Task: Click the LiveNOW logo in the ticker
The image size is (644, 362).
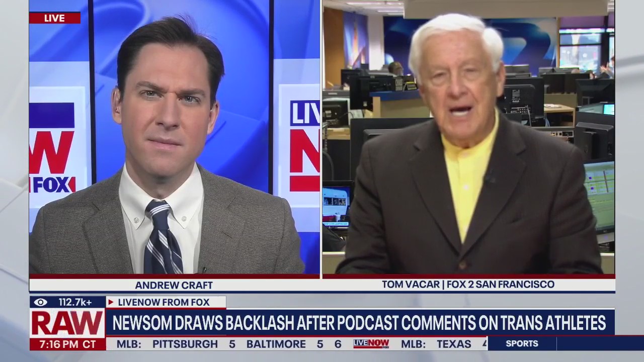Action: 371,344
